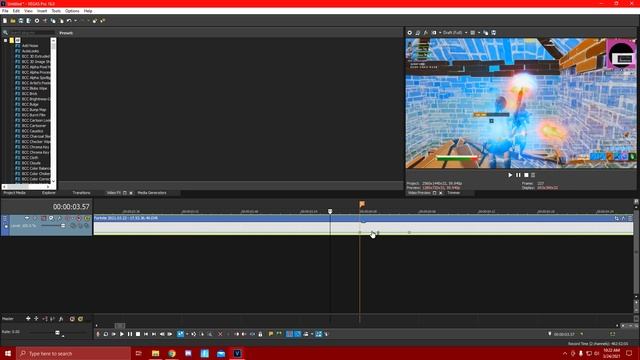
Task: Select the Normal Edit tool
Action: click(x=180, y=334)
